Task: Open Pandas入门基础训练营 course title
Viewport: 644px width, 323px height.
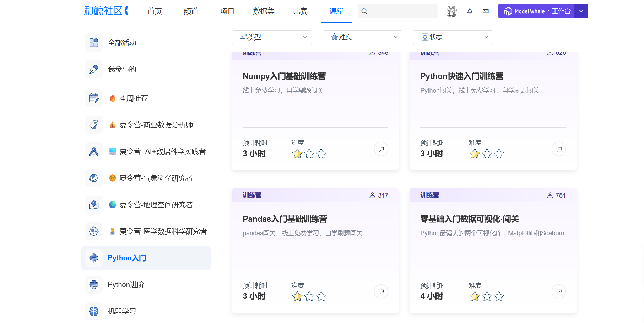Action: (285, 219)
